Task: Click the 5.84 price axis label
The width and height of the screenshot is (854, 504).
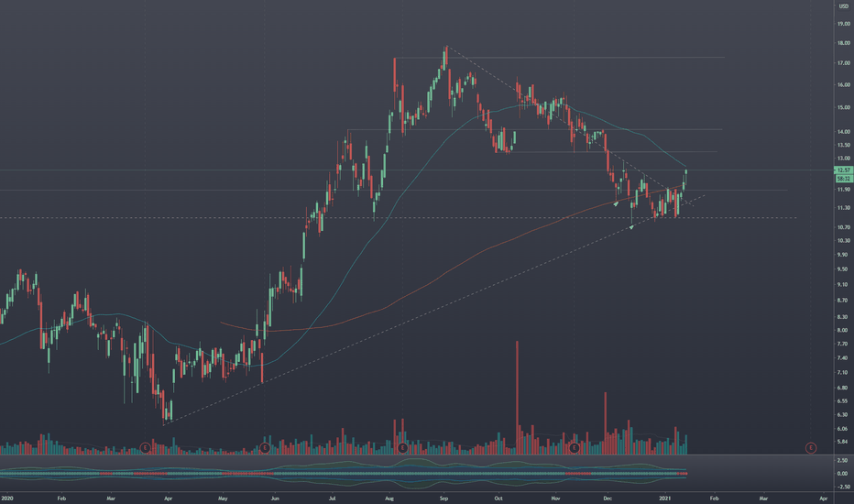Action: pos(844,442)
